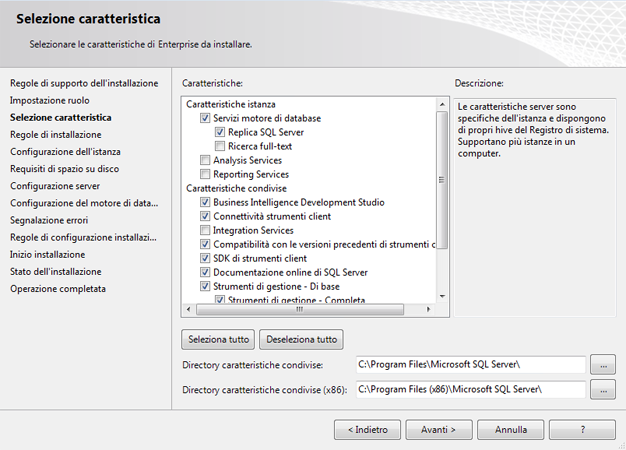This screenshot has width=626, height=450.
Task: Browse for shared features directory
Action: click(603, 365)
